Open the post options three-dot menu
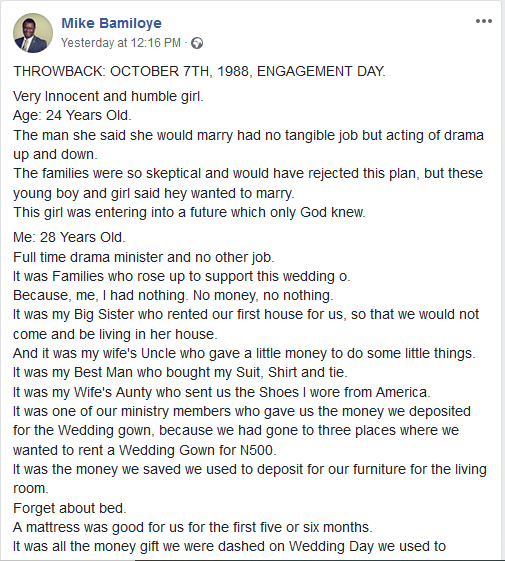 coord(484,21)
